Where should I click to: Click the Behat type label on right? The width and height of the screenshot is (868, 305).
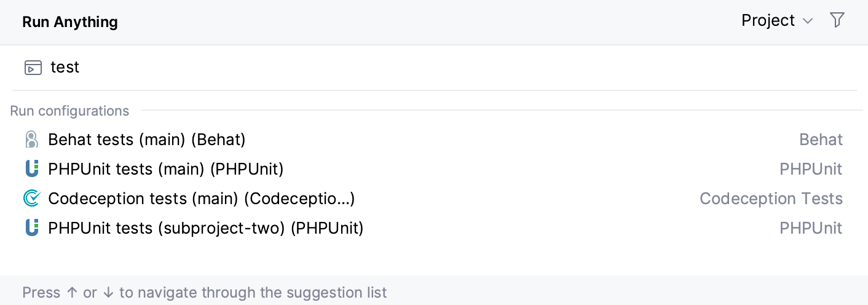click(x=821, y=140)
